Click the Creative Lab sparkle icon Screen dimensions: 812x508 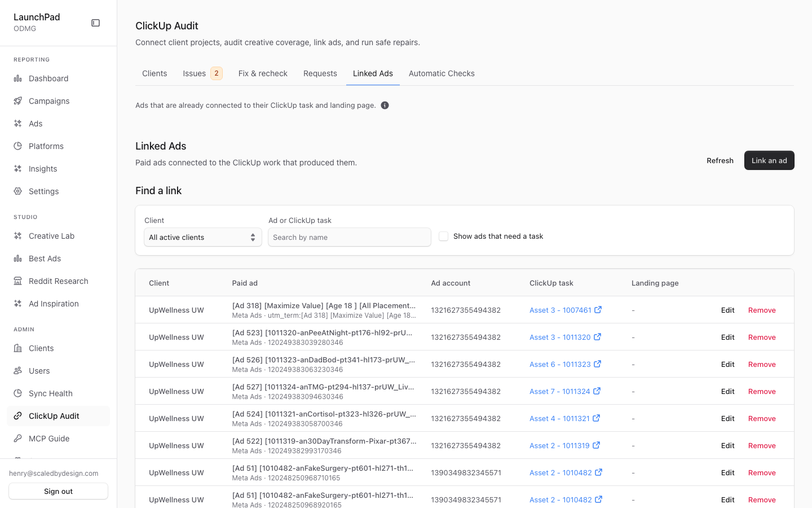(18, 236)
